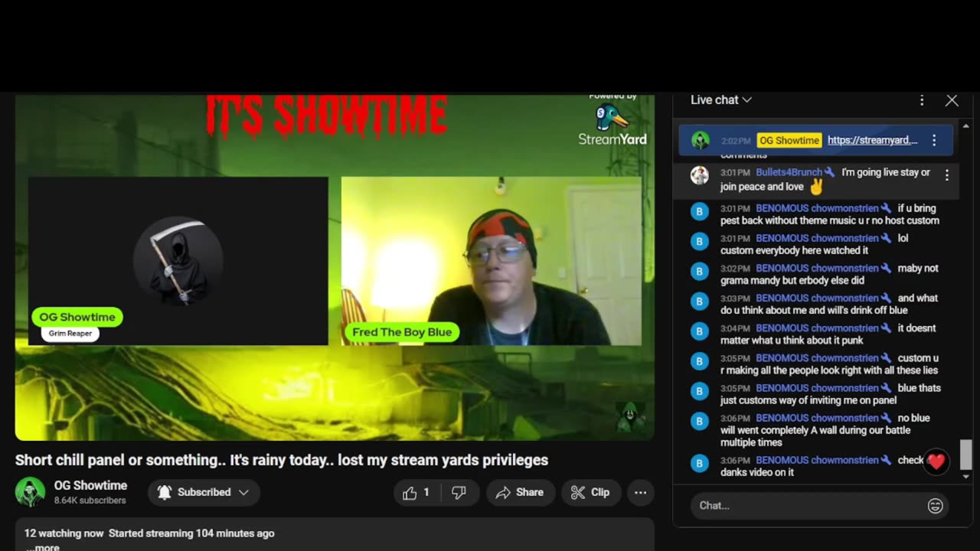
Task: Open the pinned streamyard link
Action: [x=872, y=140]
